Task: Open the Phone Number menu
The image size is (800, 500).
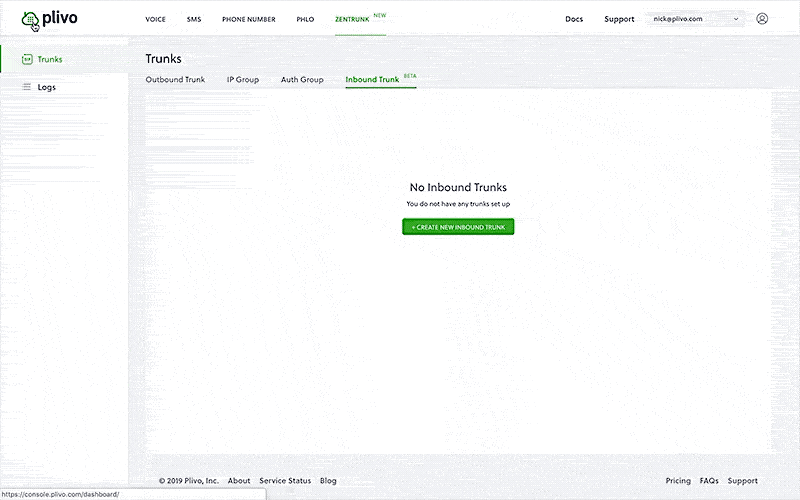Action: click(x=248, y=19)
